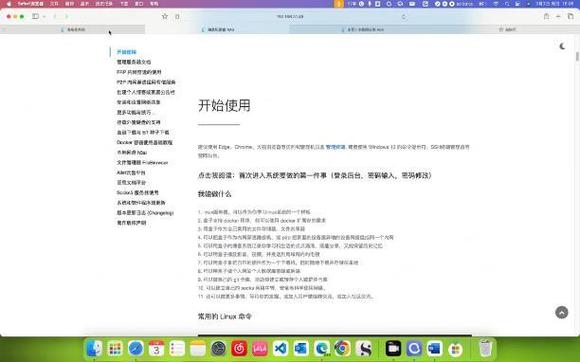Switch to the second Safari tab
Viewport: 580px width, 362px height.
click(218, 29)
